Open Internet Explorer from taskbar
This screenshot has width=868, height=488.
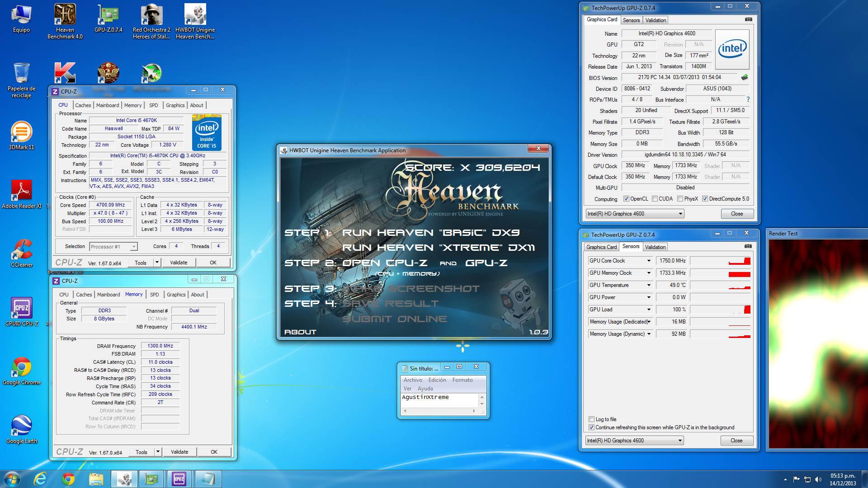click(40, 479)
